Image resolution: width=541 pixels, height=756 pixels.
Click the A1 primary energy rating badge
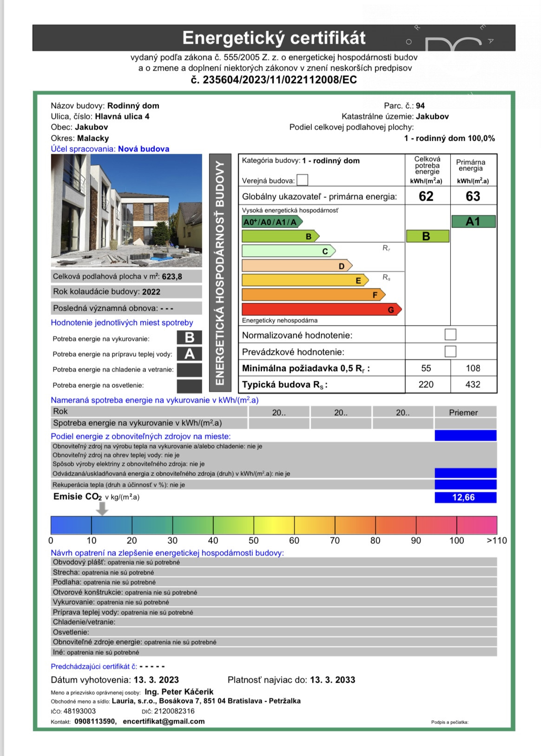474,222
